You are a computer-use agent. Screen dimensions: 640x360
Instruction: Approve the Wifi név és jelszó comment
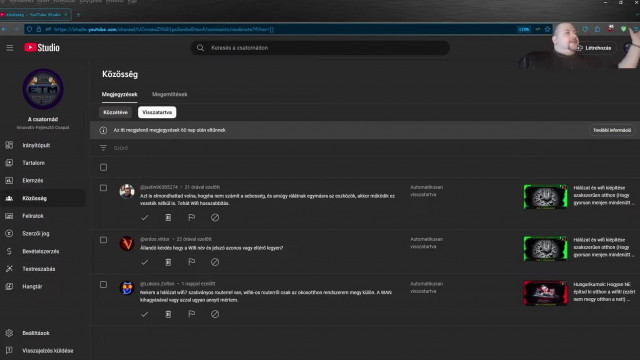(144, 262)
